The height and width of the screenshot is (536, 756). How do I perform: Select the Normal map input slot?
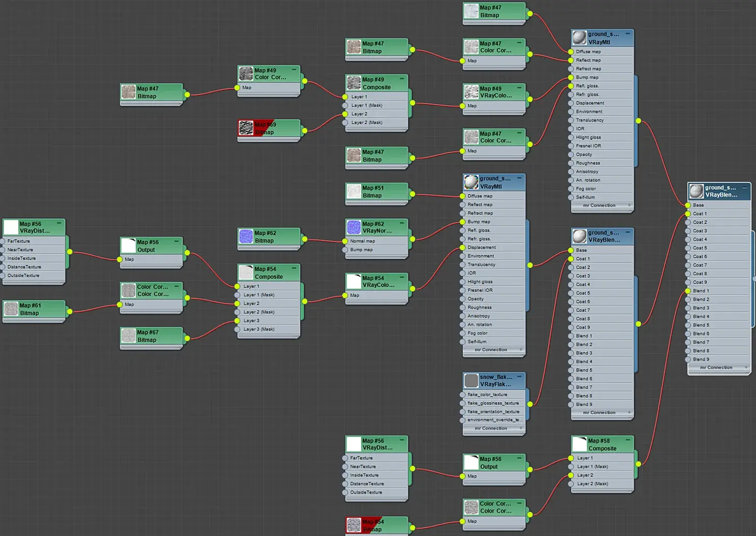click(376, 241)
